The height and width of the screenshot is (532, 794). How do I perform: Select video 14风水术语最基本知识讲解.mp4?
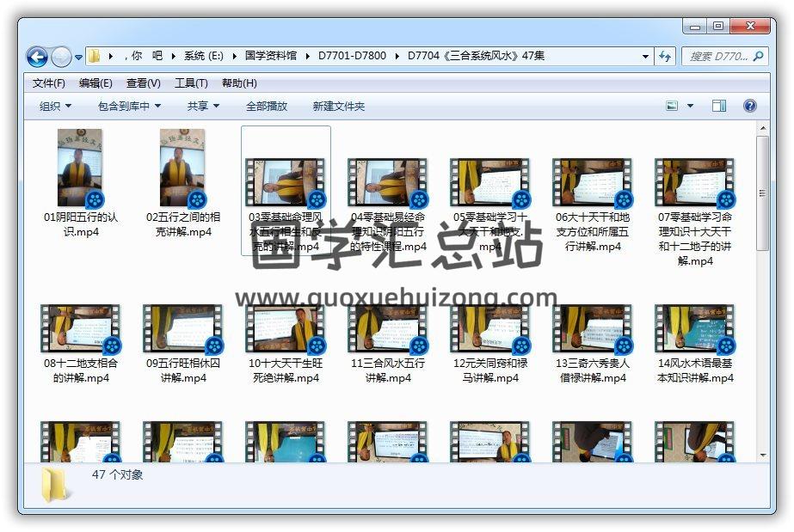tap(695, 344)
